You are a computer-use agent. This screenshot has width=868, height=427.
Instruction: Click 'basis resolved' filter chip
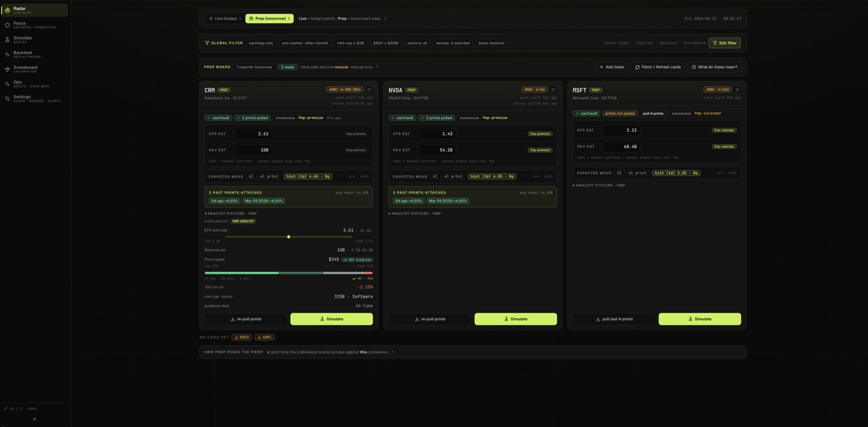click(x=492, y=43)
